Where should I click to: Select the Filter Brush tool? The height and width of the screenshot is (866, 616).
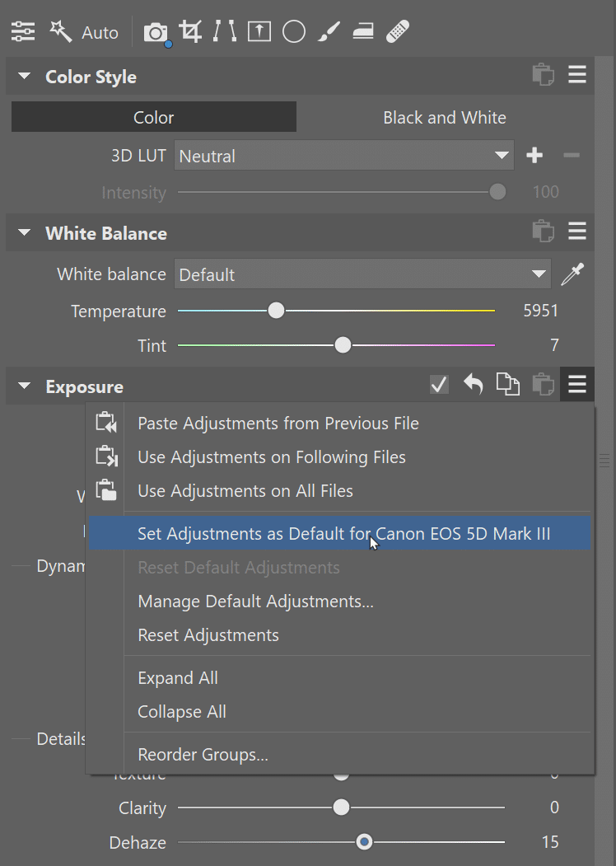[x=329, y=31]
